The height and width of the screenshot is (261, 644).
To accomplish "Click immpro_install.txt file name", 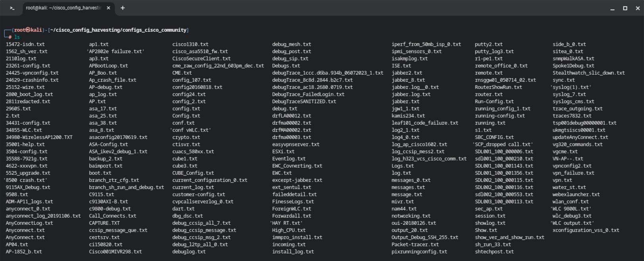I will (297, 238).
